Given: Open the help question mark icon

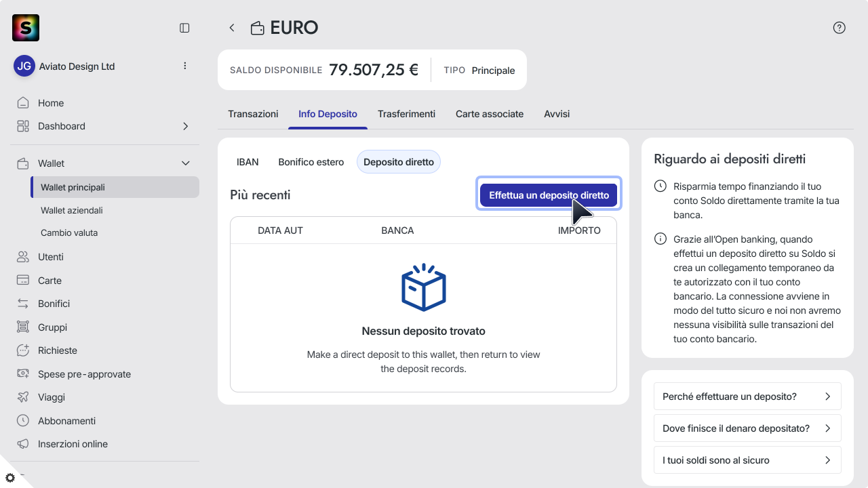Looking at the screenshot, I should tap(840, 28).
